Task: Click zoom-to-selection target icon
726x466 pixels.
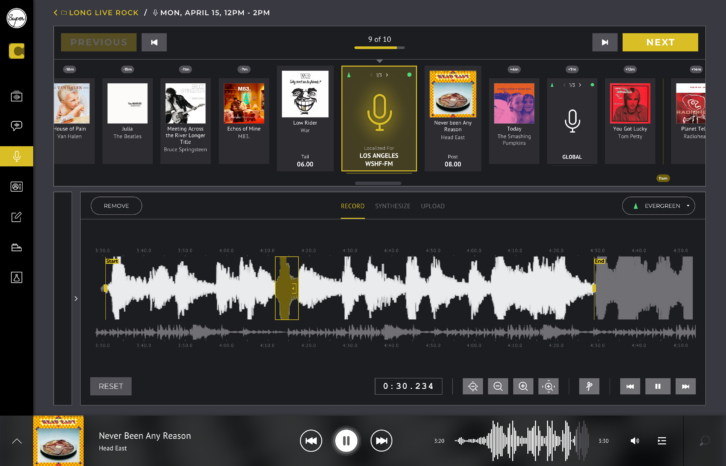Action: pyautogui.click(x=548, y=386)
